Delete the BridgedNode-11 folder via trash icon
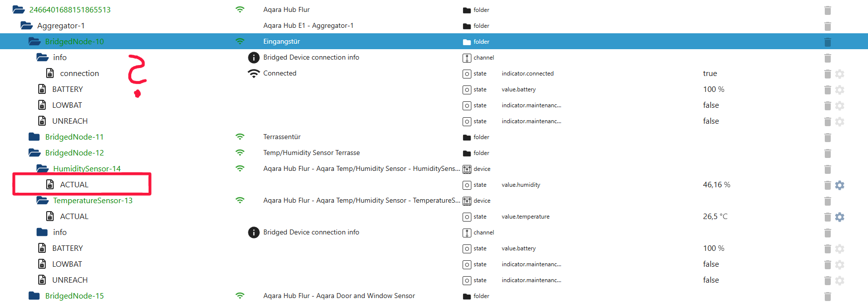 tap(827, 137)
